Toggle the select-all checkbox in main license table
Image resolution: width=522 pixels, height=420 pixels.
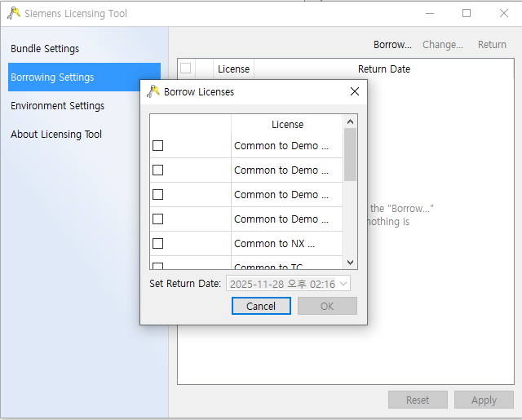click(x=185, y=69)
